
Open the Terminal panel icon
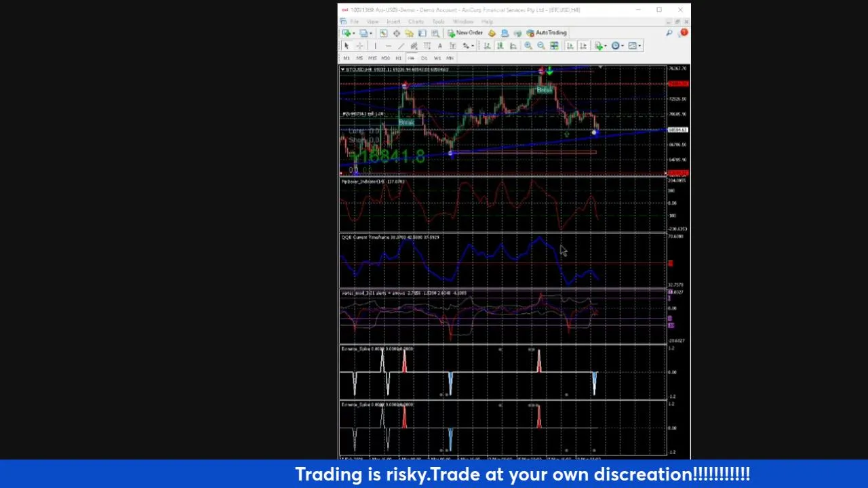(422, 33)
